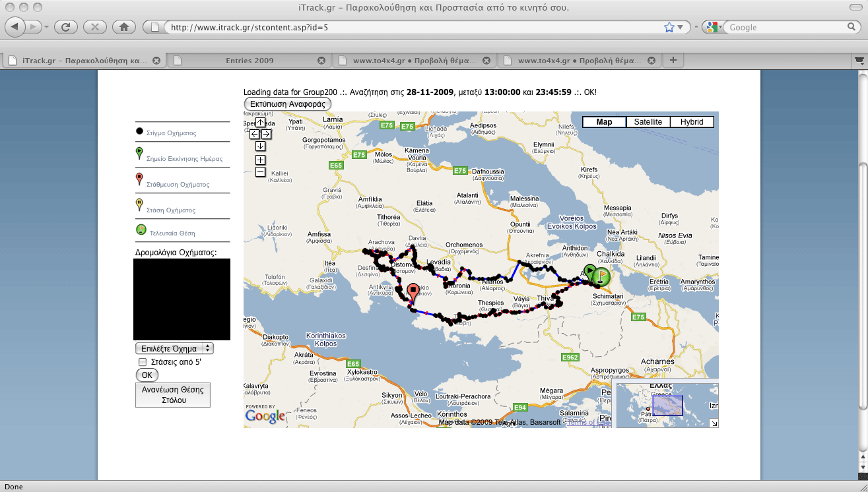Close the Entries 2009 tab
Screen dimensions: 868x492
click(321, 61)
